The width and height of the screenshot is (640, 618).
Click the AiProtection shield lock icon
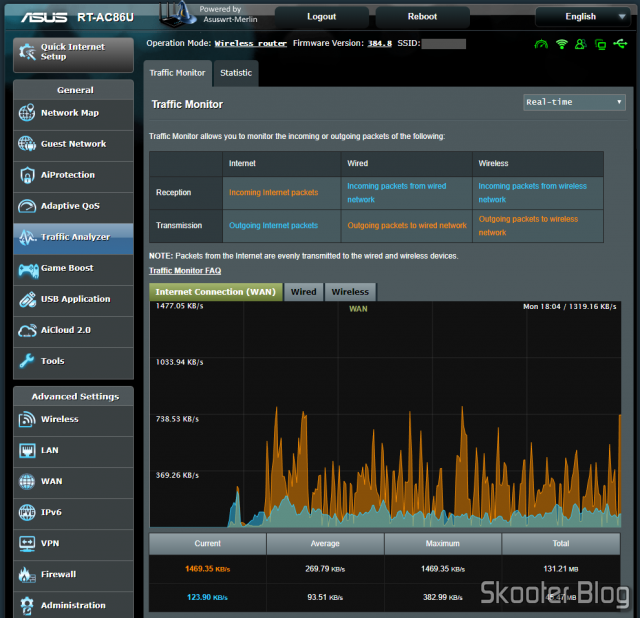(27, 175)
